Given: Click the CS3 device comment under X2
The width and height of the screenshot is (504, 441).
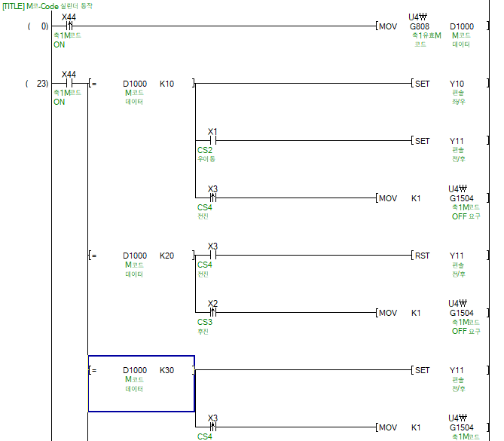Looking at the screenshot, I should tap(205, 326).
